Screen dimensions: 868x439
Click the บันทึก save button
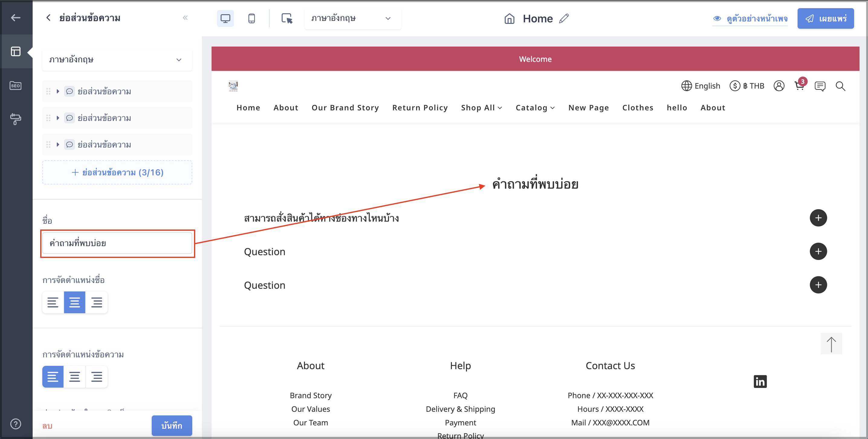coord(172,425)
